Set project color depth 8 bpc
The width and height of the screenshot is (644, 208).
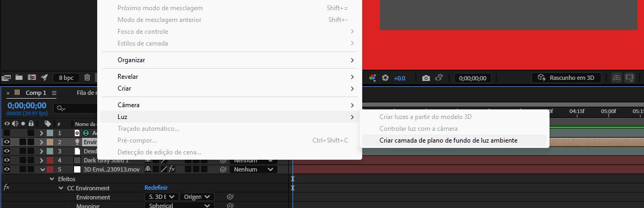[x=65, y=78]
